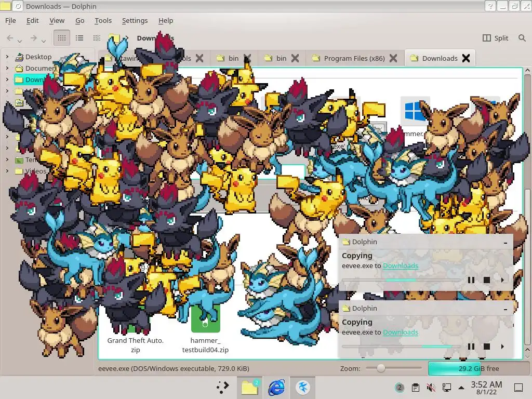Close the second bin tab
Screen dimensions: 532x399
[x=295, y=58]
